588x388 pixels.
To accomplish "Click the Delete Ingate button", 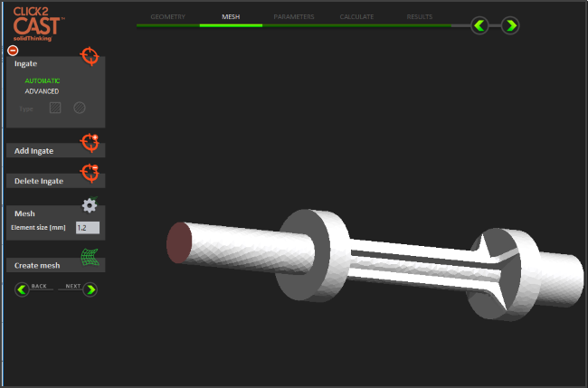I will coord(55,181).
